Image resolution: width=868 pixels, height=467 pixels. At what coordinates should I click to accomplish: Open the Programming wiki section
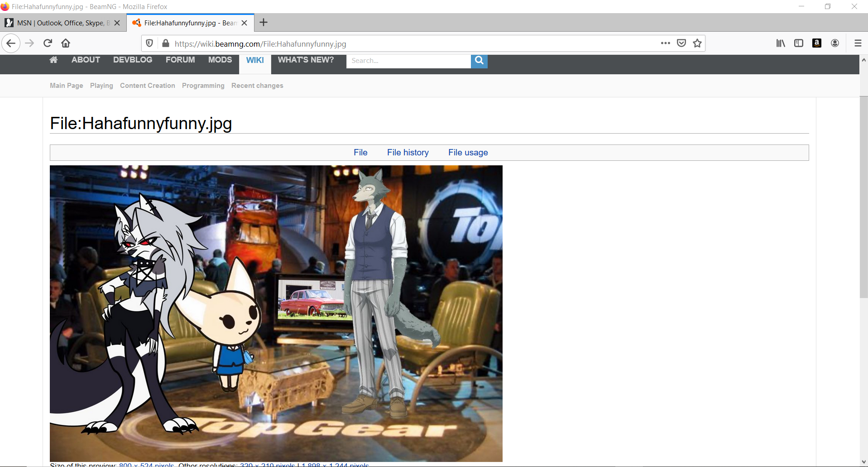click(x=203, y=86)
